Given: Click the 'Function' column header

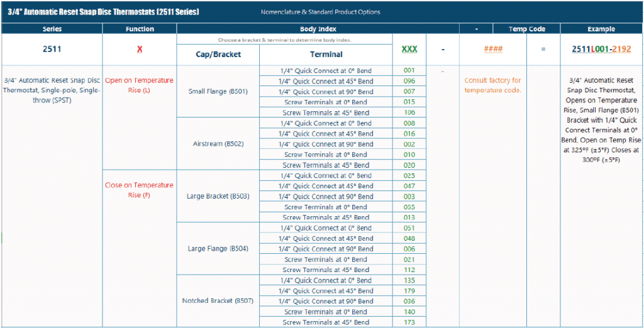Looking at the screenshot, I should 139,29.
